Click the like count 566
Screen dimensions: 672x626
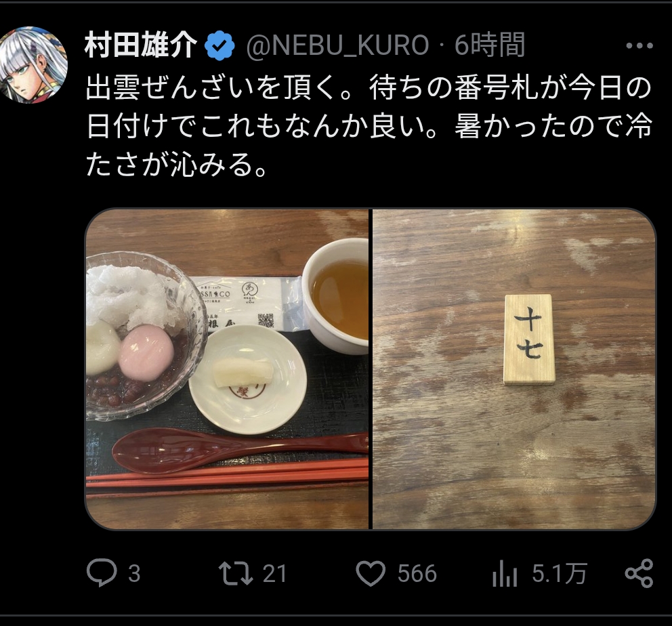click(x=417, y=574)
